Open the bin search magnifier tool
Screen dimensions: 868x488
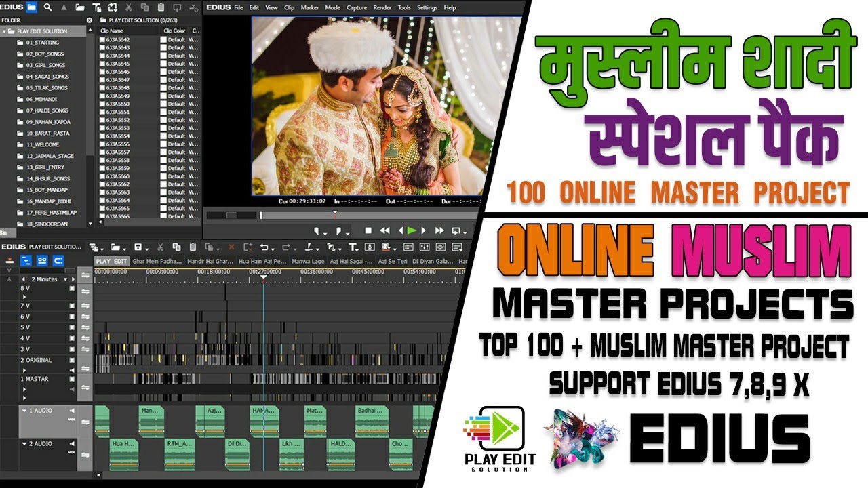click(x=47, y=7)
